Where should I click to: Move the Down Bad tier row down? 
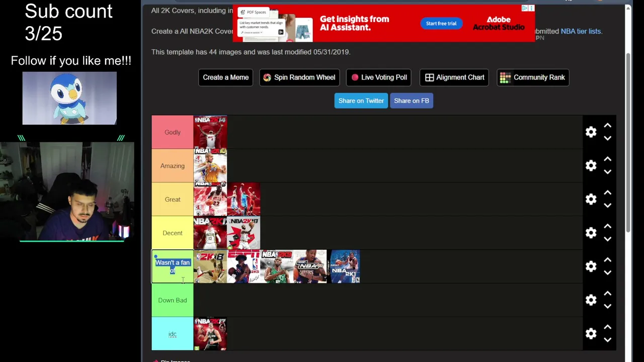click(607, 306)
